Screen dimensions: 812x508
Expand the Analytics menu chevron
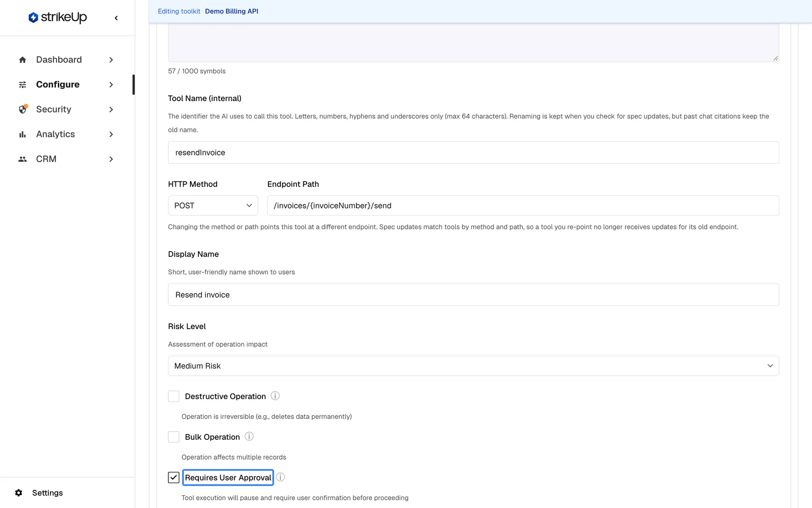111,134
